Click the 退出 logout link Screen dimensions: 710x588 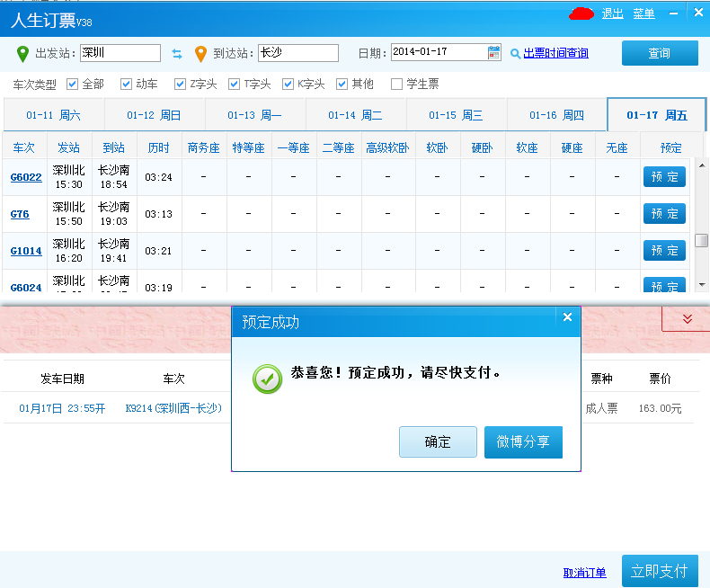coord(613,14)
